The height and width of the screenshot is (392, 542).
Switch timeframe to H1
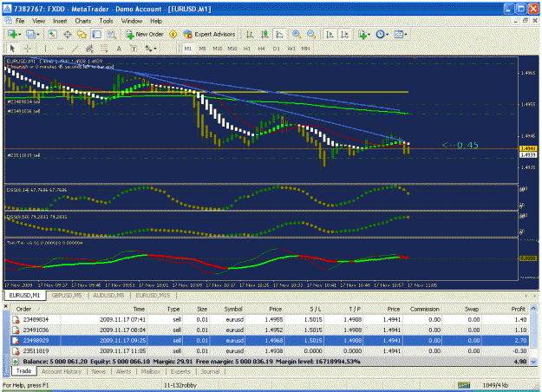(x=247, y=49)
